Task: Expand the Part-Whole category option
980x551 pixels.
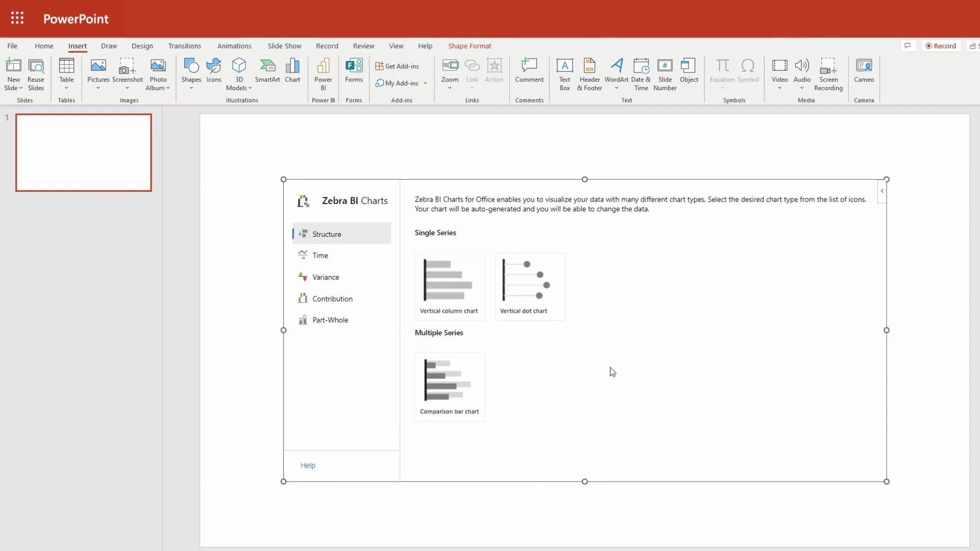Action: pos(330,319)
